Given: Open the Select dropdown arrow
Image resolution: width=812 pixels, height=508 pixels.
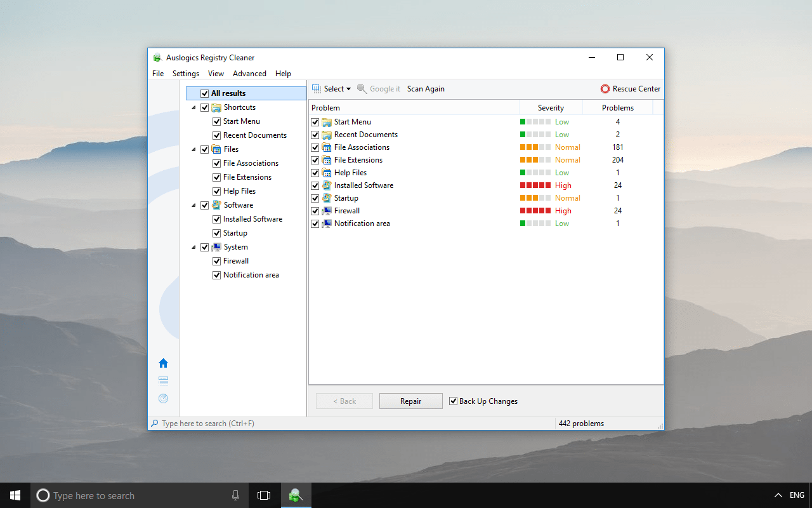Looking at the screenshot, I should 348,89.
